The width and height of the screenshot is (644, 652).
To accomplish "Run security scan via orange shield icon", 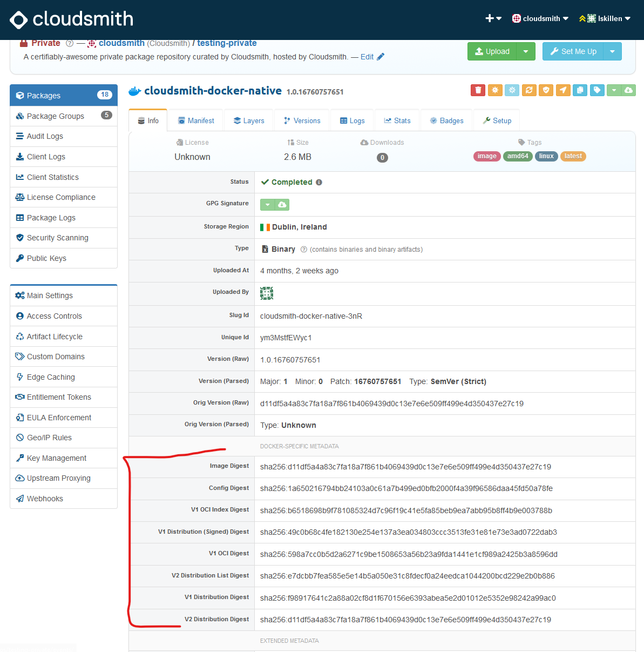I will [546, 90].
